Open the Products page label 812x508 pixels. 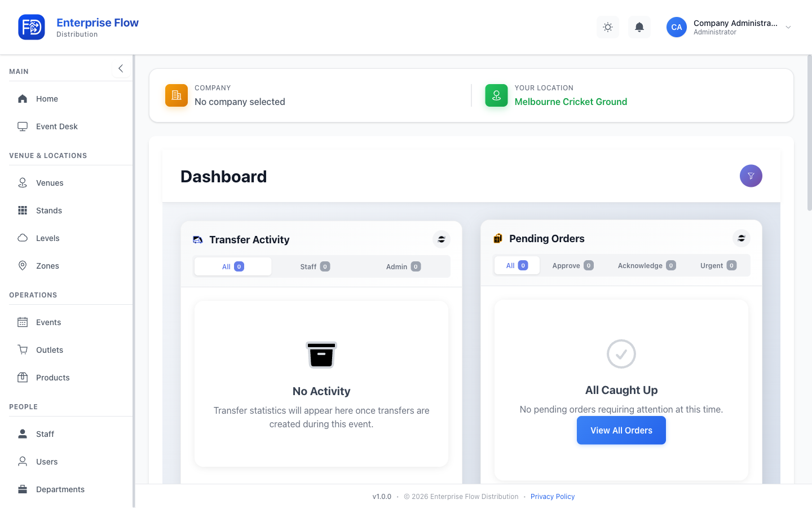(x=53, y=378)
